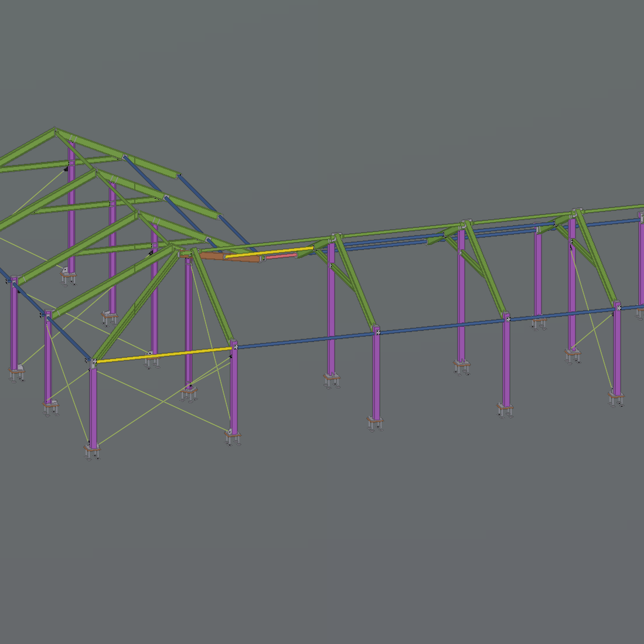Image resolution: width=644 pixels, height=644 pixels.
Task: Select the long blue eave beam right of the yellow beam
Action: click(x=305, y=340)
